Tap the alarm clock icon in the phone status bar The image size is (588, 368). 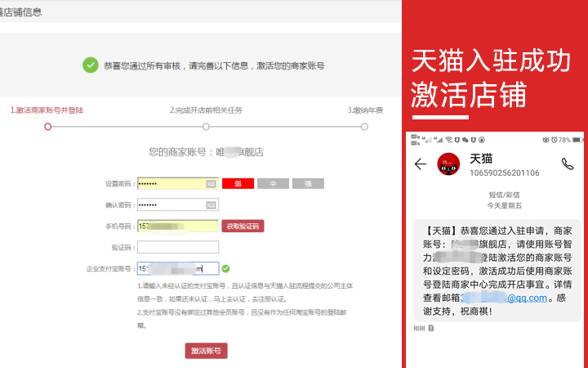554,140
